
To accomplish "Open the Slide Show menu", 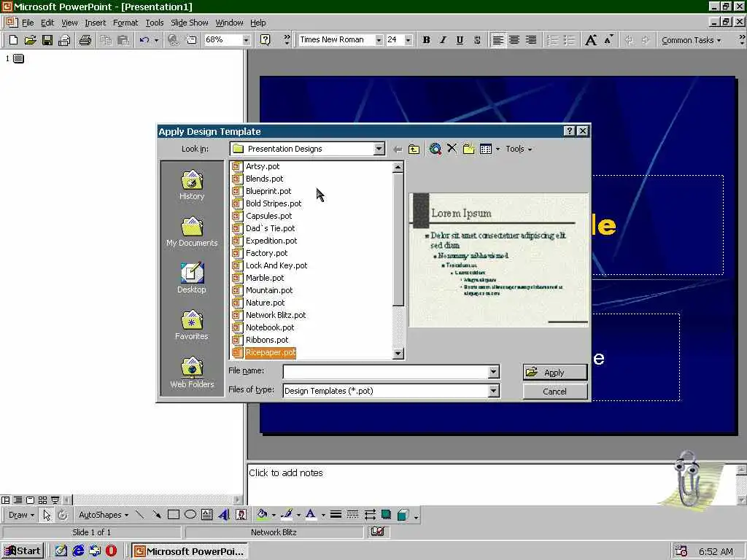I will click(189, 23).
